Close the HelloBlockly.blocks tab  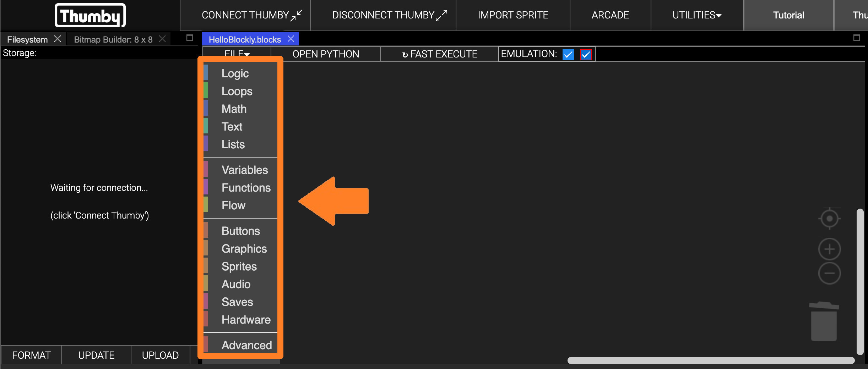pos(291,39)
